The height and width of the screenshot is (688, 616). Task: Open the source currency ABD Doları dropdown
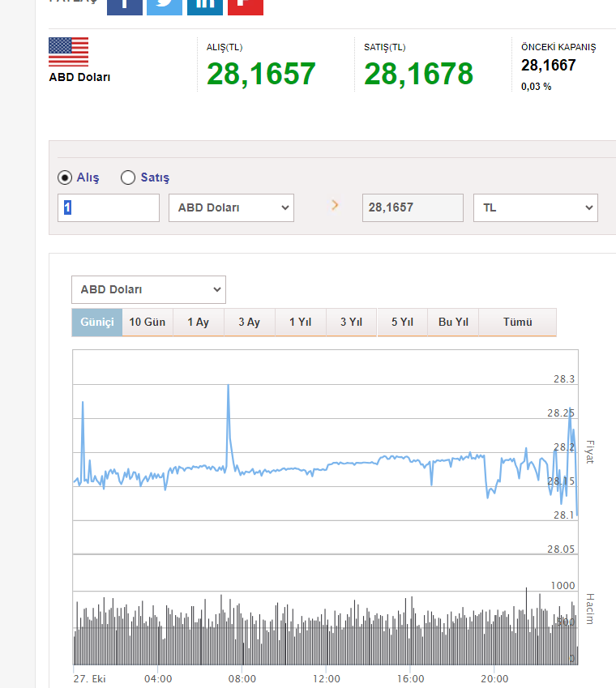click(x=231, y=207)
